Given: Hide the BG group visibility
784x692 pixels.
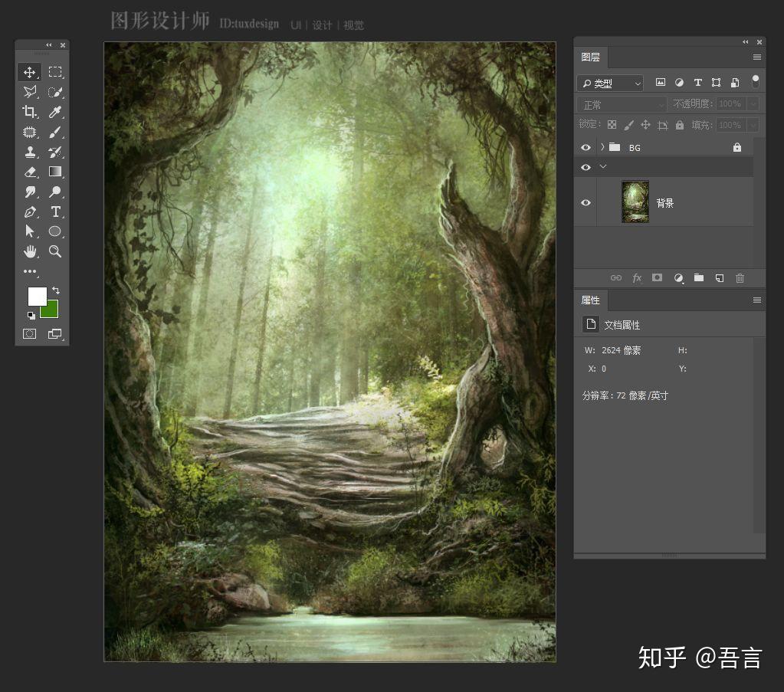Looking at the screenshot, I should point(586,147).
